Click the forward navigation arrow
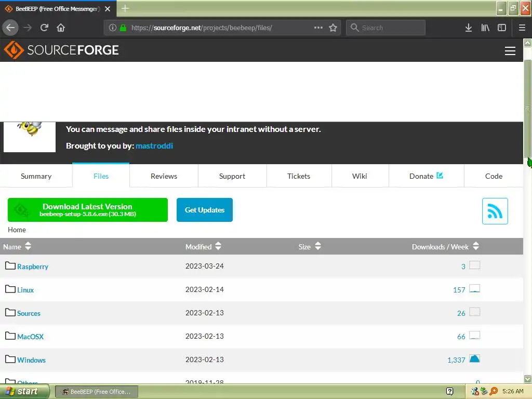This screenshot has height=399, width=532. point(28,28)
